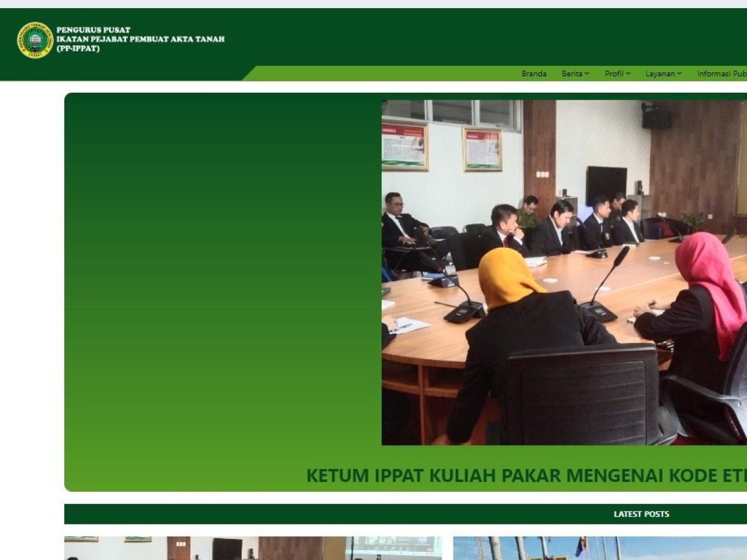The image size is (747, 560).
Task: Click the Profil chevron indicator
Action: click(x=628, y=74)
